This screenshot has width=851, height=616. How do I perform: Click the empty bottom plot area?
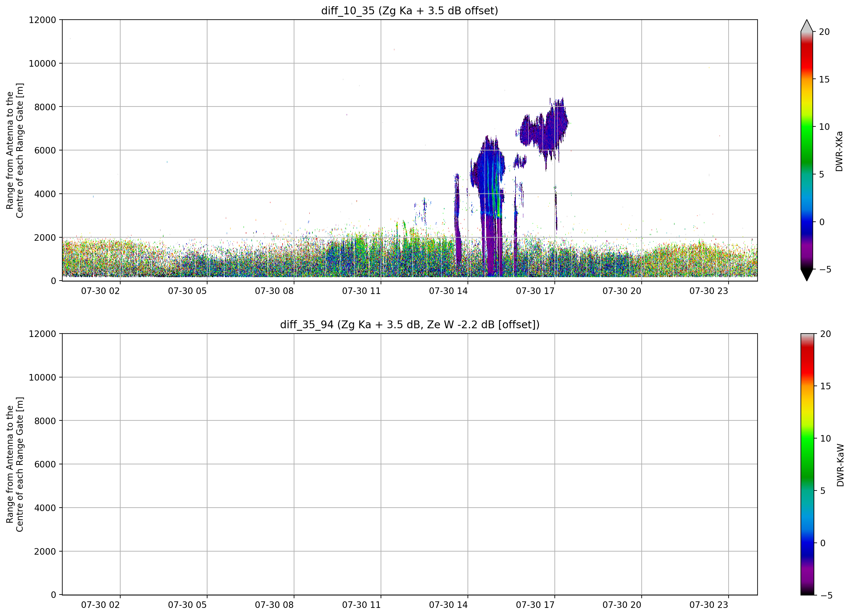410,464
